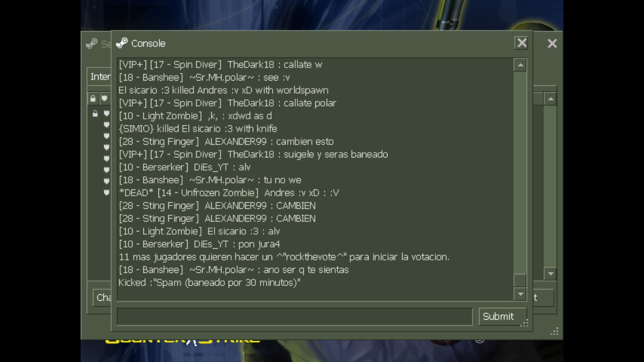
Task: Focus the Console command input field
Action: pyautogui.click(x=295, y=317)
